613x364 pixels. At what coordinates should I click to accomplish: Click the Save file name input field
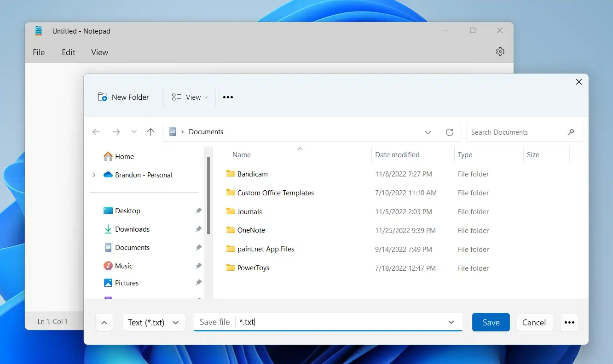coord(322,322)
